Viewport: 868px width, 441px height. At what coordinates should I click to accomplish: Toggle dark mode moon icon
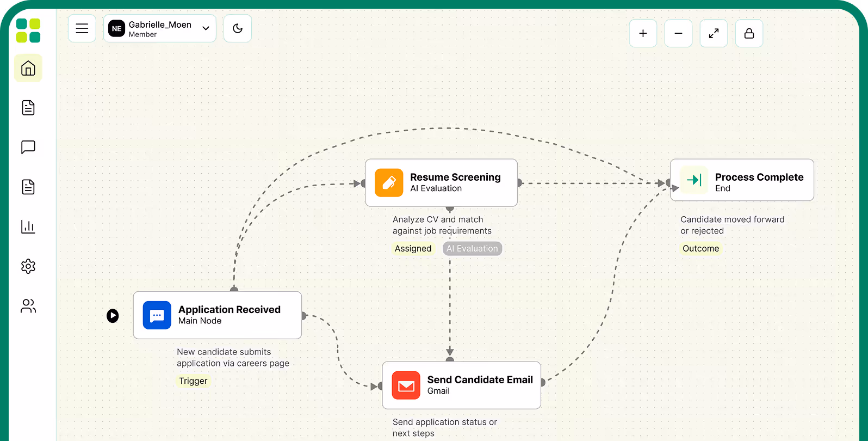tap(238, 28)
